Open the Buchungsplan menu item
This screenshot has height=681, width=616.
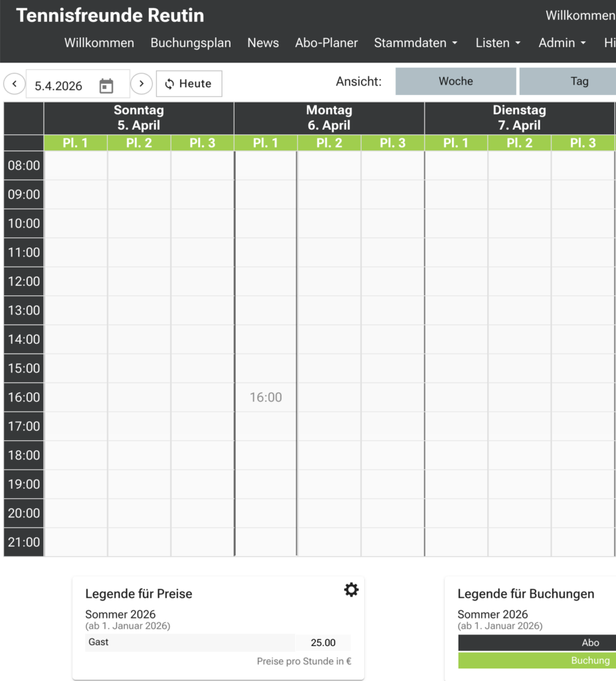coord(191,43)
